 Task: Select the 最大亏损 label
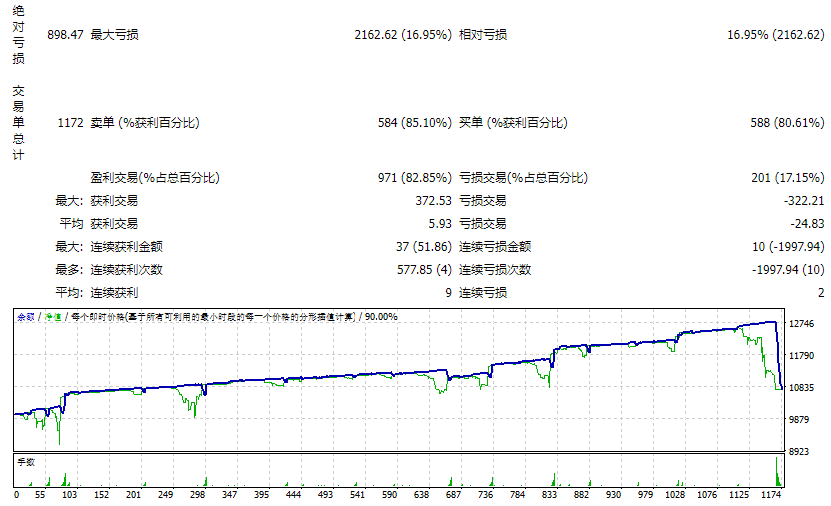coord(114,35)
